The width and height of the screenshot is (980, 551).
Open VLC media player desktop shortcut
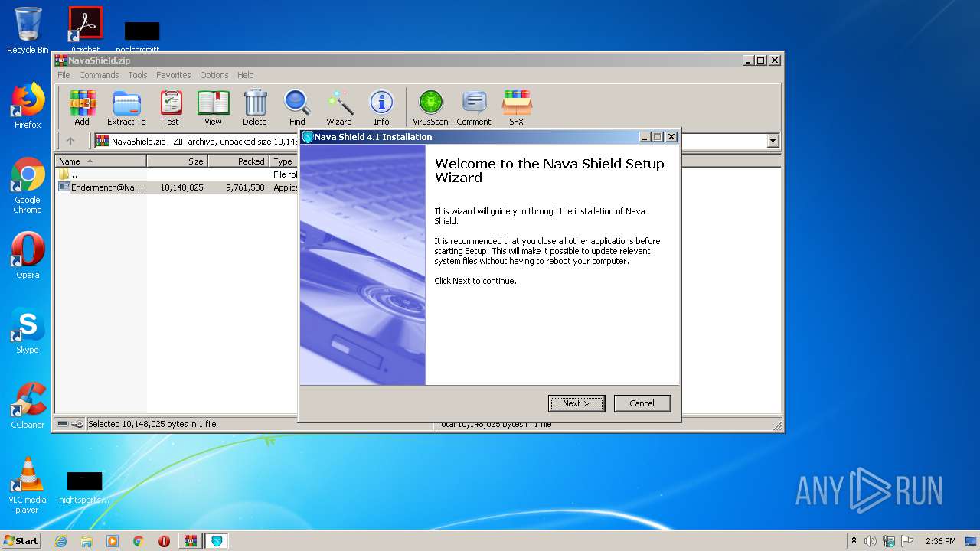tap(28, 485)
